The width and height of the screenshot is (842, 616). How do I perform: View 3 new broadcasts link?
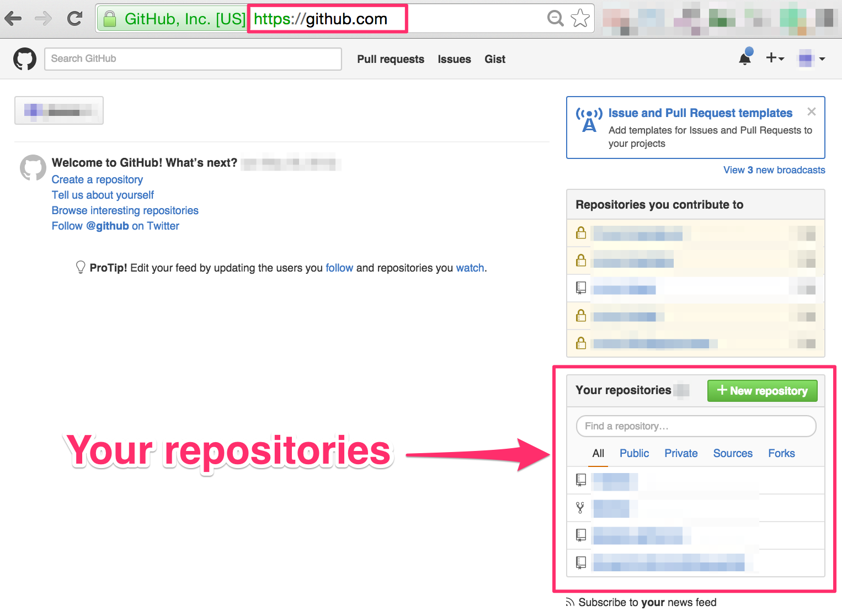774,170
